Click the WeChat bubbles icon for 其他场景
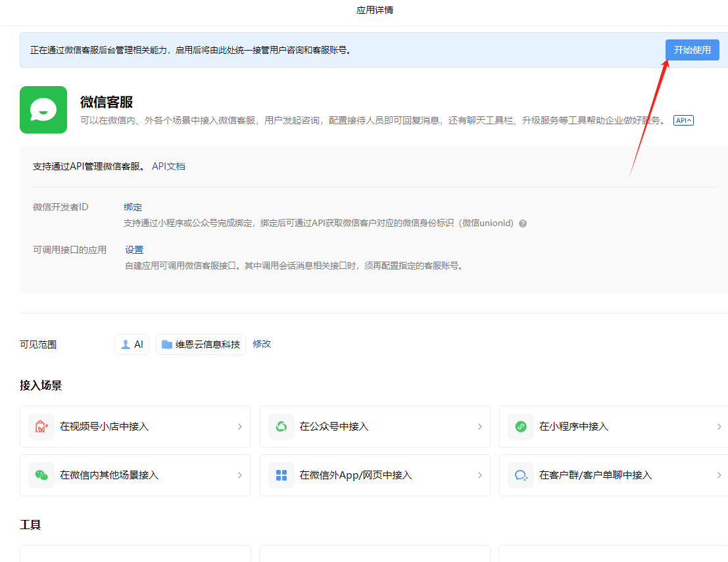Viewport: 728px width, 562px height. point(41,475)
